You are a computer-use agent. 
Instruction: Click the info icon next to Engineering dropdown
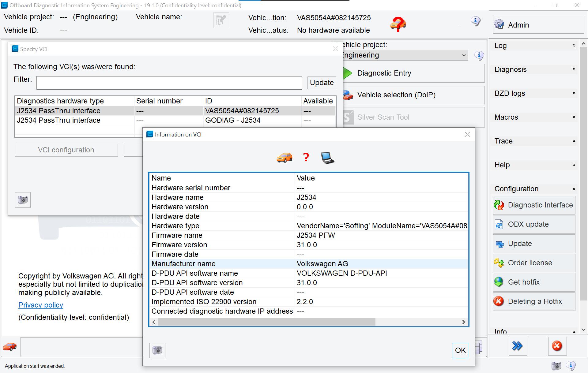[479, 56]
